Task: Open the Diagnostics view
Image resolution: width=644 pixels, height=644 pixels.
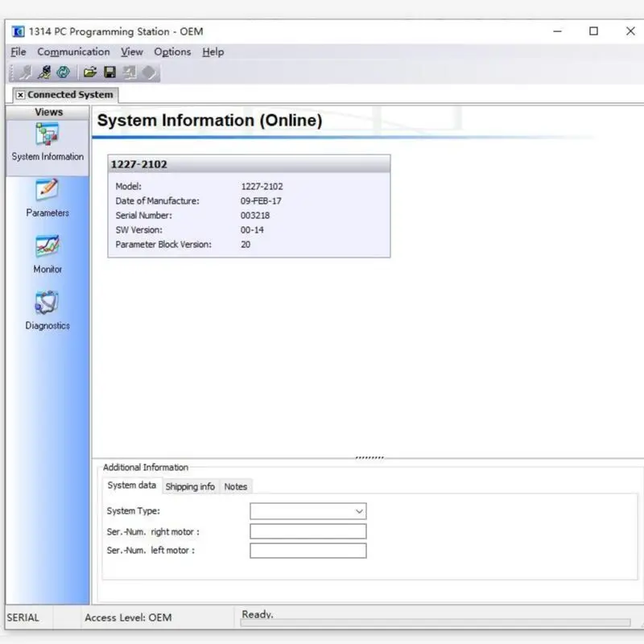Action: [x=47, y=311]
